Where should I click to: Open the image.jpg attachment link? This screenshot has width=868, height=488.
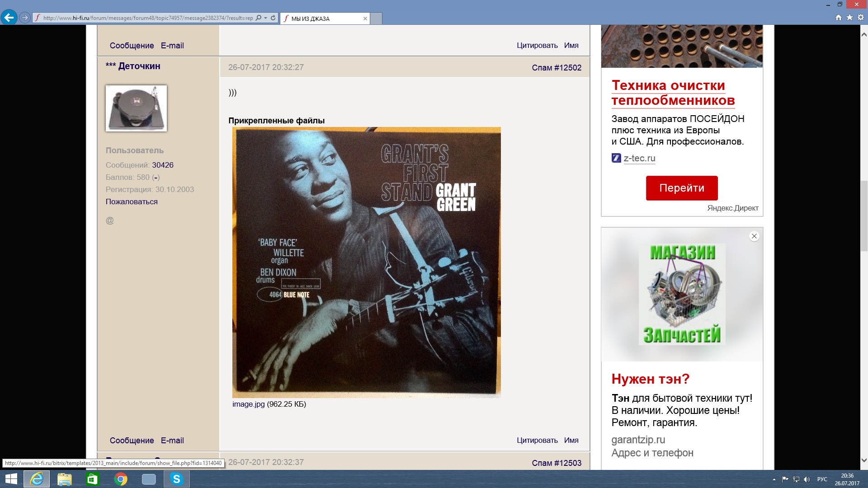(x=248, y=404)
